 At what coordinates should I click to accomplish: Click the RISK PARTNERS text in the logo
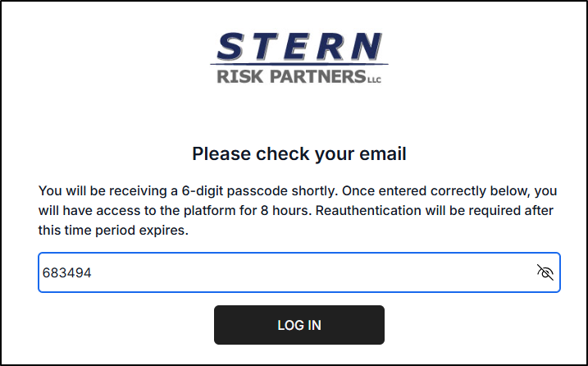[291, 76]
